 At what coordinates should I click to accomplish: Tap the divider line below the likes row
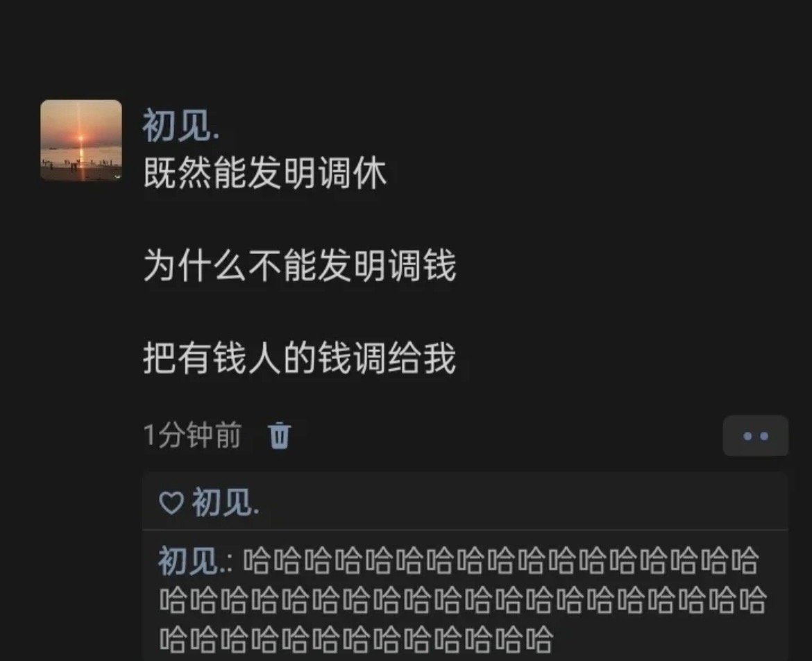click(x=465, y=530)
